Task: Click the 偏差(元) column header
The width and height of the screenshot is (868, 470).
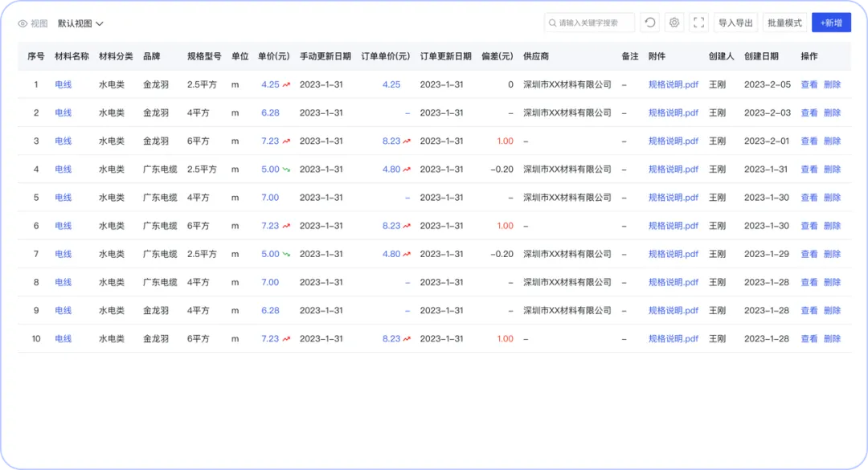Action: [497, 56]
